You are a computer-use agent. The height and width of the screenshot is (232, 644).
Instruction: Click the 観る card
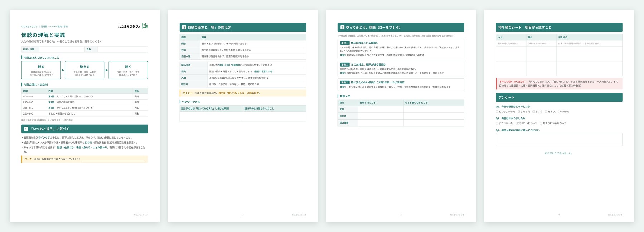coord(41,70)
